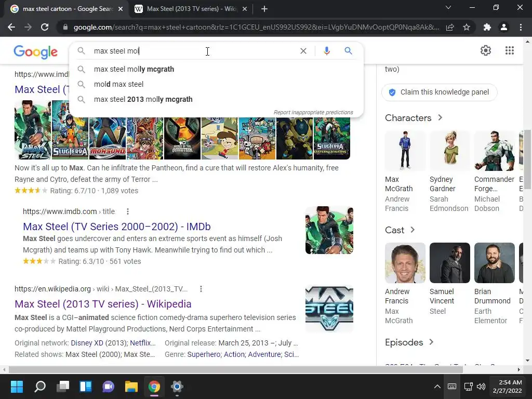Close the Google Search tab
The height and width of the screenshot is (399, 532).
tap(121, 9)
